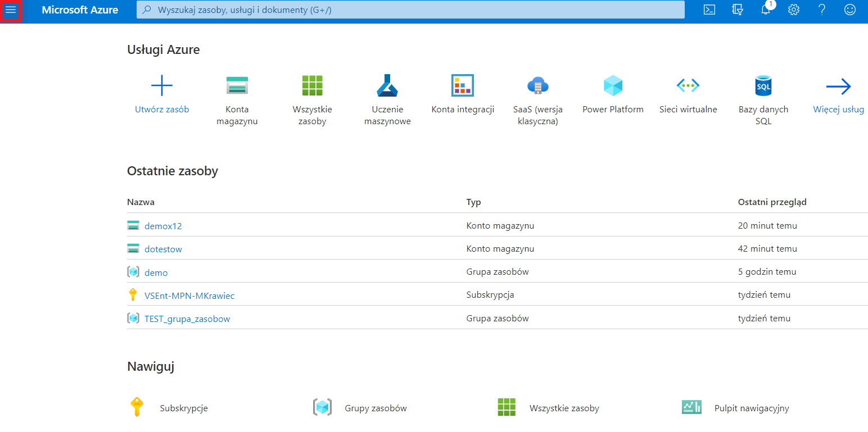This screenshot has height=432, width=868.
Task: Click storage icon beside dotestow
Action: coord(133,248)
